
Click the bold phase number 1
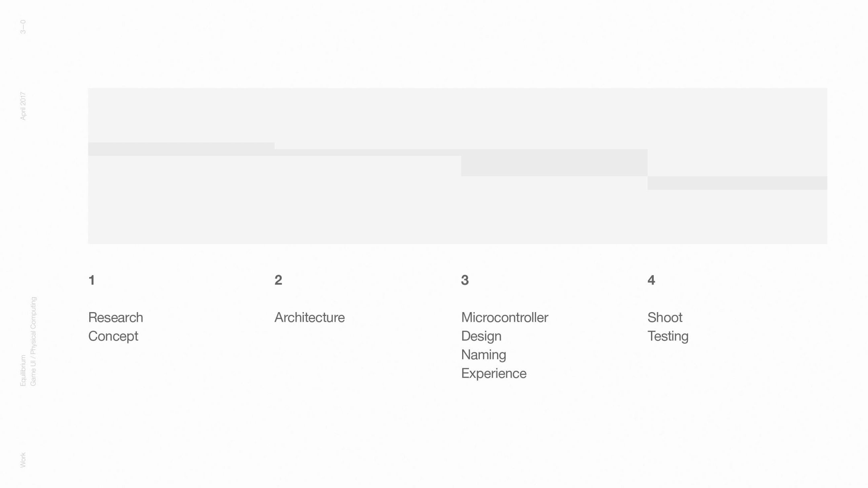[92, 280]
